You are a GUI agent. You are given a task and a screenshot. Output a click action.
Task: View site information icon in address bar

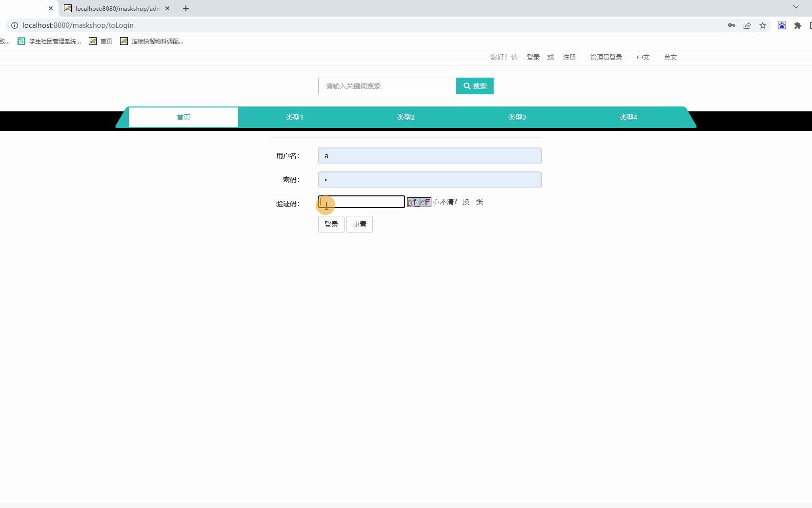[x=15, y=25]
